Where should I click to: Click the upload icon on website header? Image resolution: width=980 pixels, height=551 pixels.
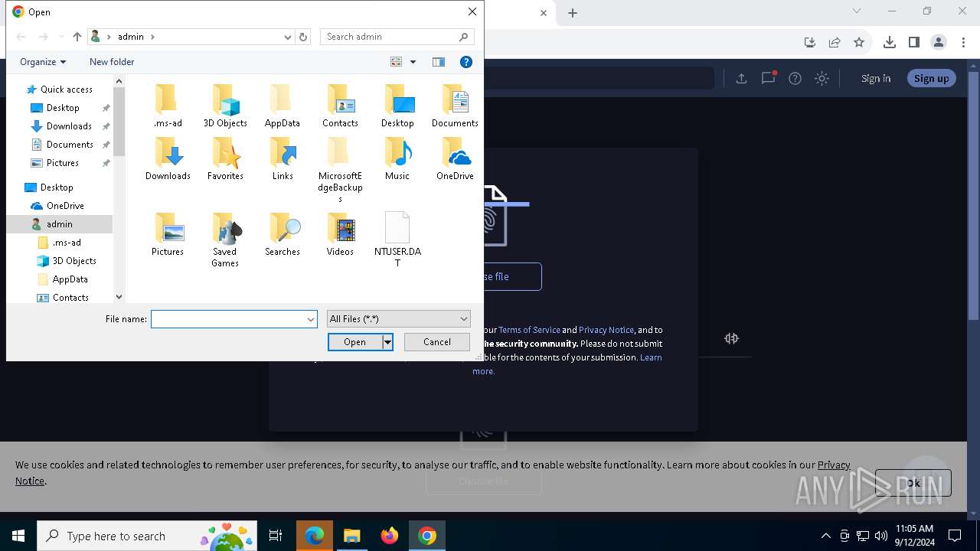tap(741, 78)
